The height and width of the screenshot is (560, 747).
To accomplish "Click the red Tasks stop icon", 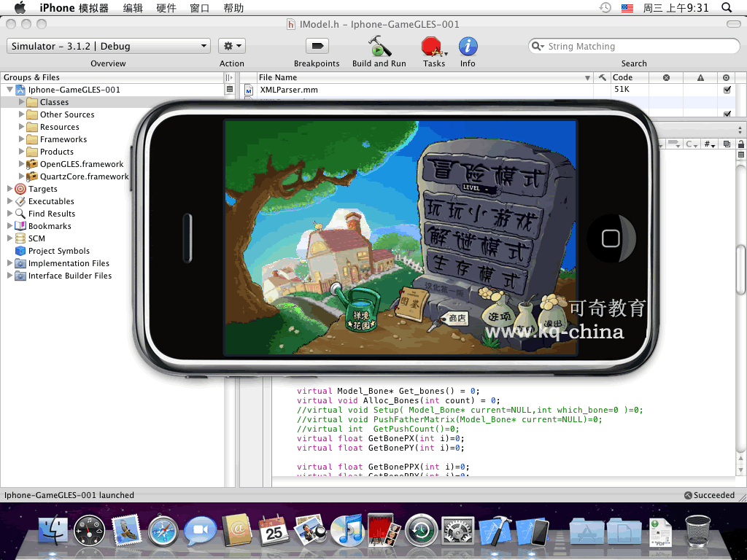I will 433,47.
